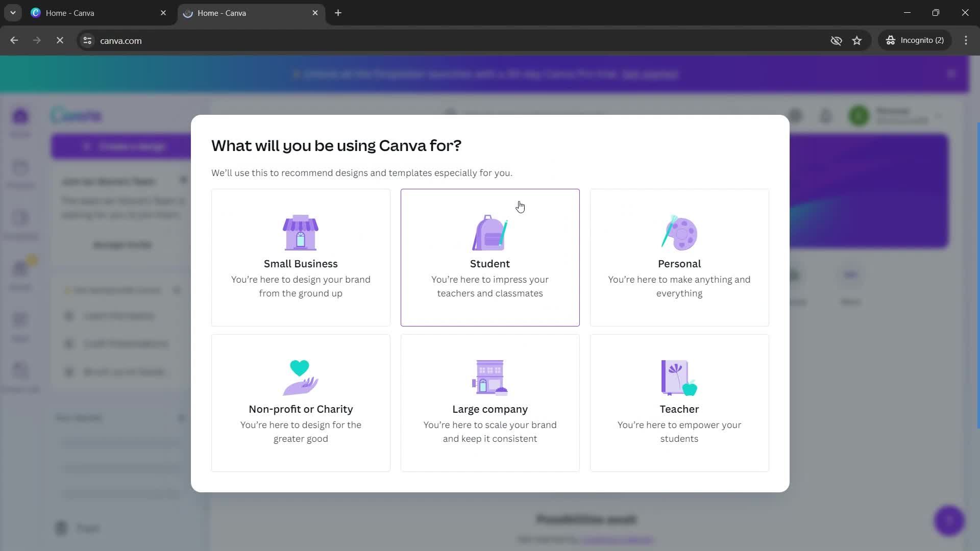Select the Personal heading text
980x551 pixels.
(679, 264)
